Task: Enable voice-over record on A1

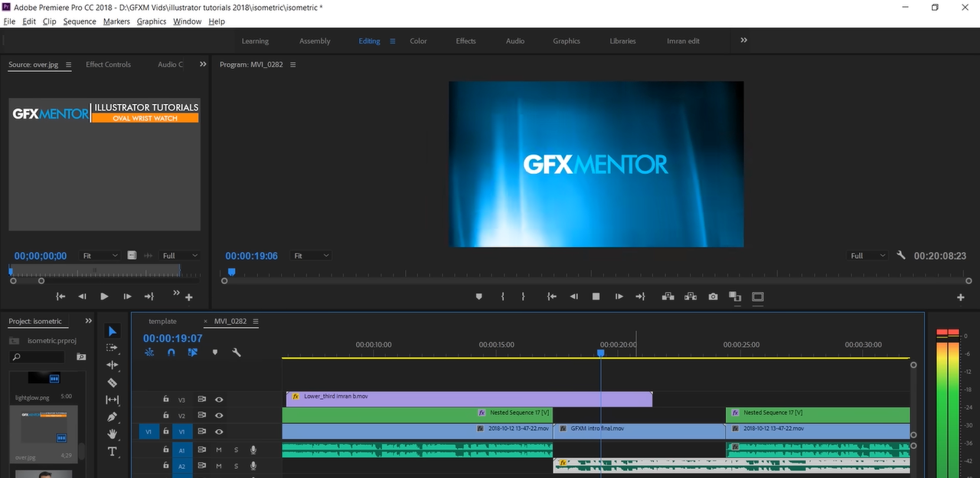Action: (253, 450)
